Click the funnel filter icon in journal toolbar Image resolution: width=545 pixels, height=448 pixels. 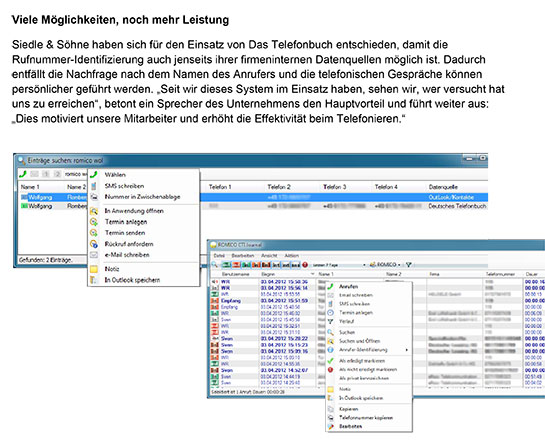coord(409,265)
